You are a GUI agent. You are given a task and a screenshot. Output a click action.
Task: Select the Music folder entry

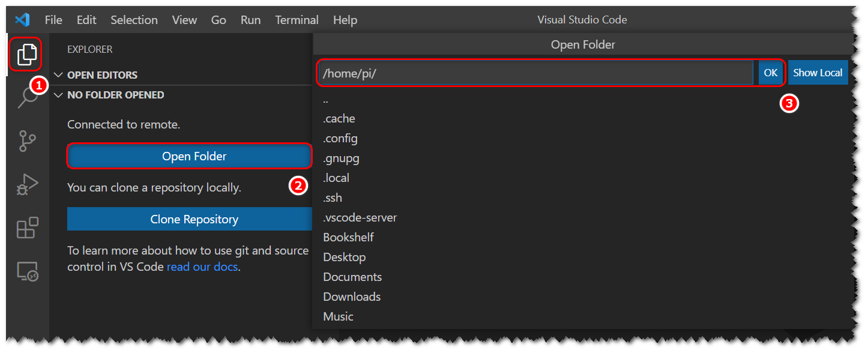click(582, 317)
